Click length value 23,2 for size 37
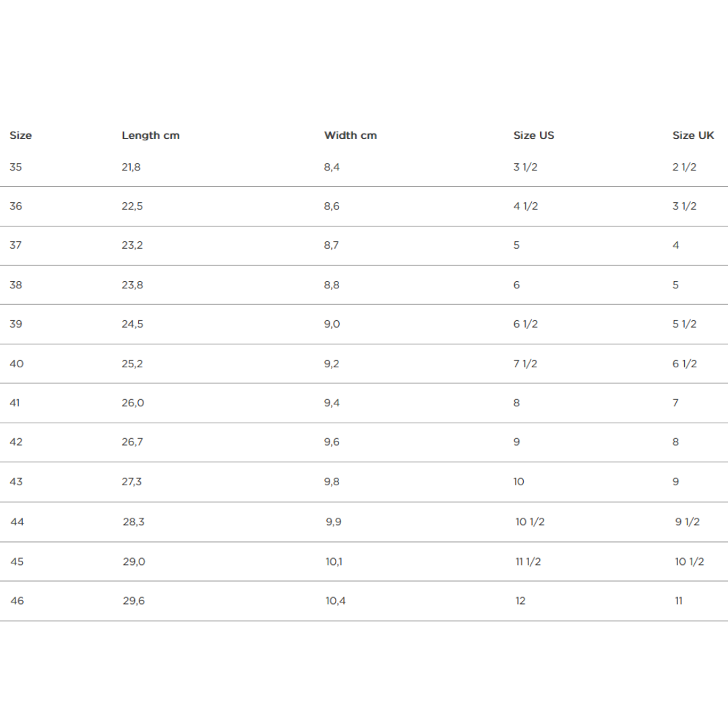 click(132, 245)
